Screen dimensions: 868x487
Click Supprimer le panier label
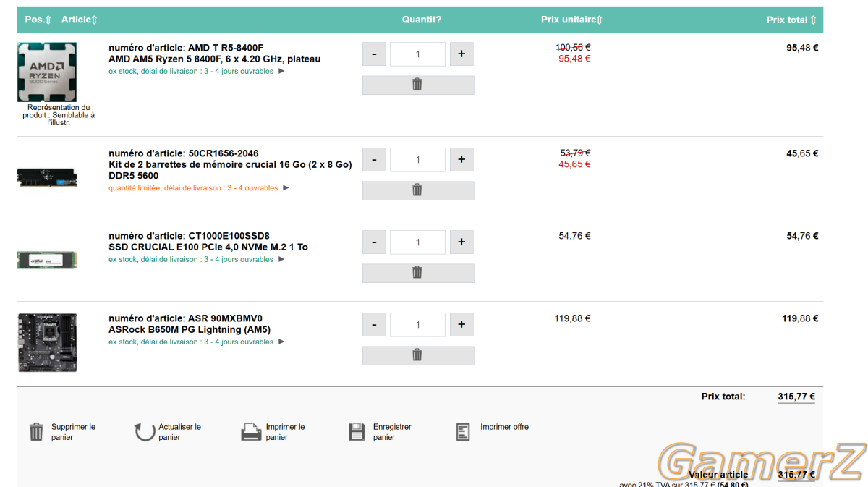click(x=73, y=432)
